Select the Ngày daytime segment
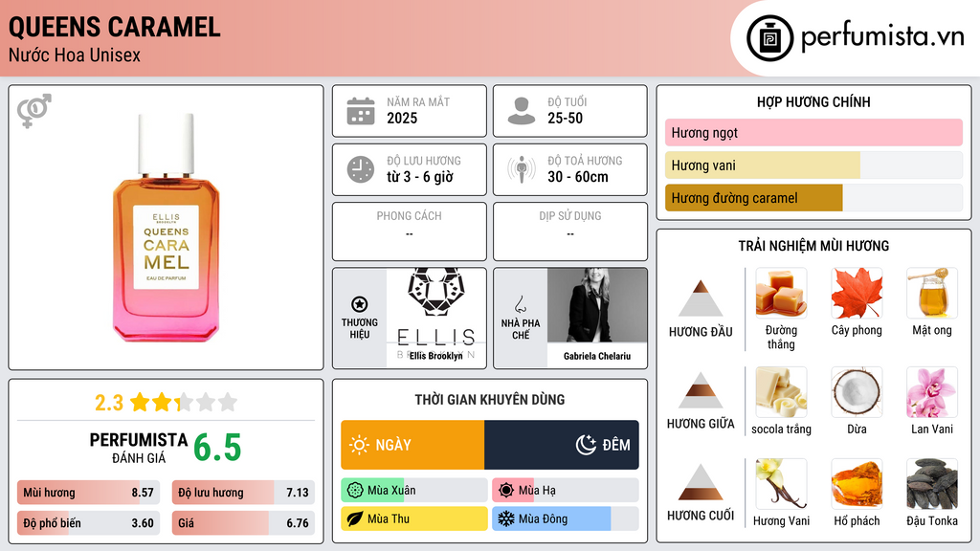Image resolution: width=980 pixels, height=551 pixels. (x=412, y=445)
